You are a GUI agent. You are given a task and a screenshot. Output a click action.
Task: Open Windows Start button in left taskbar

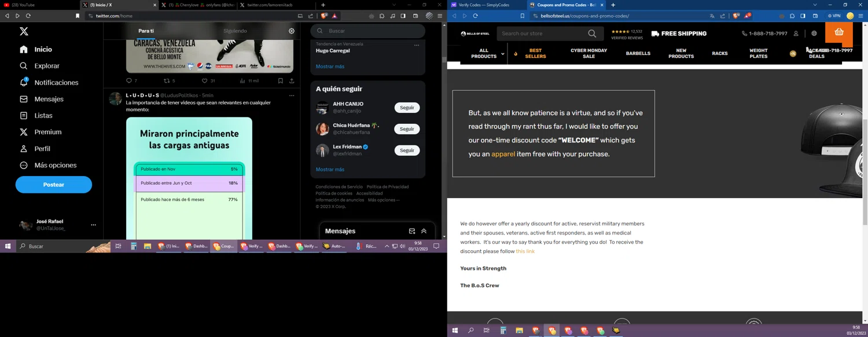point(8,246)
